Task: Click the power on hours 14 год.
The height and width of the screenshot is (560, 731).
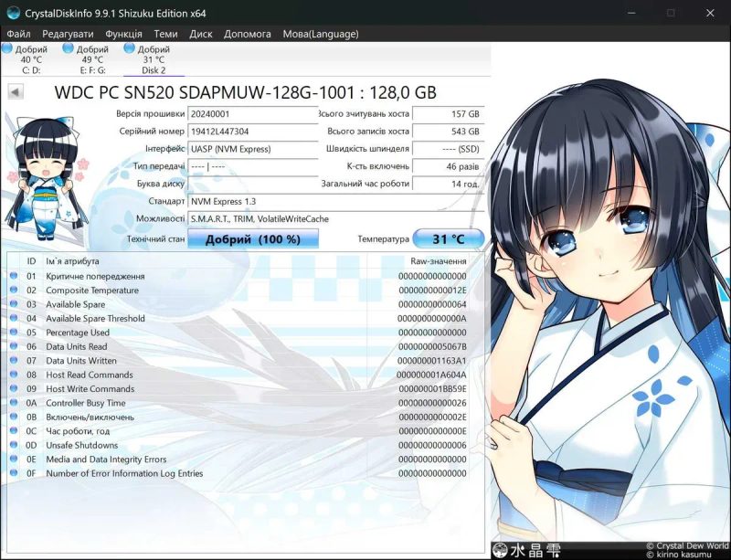Action: click(x=449, y=185)
